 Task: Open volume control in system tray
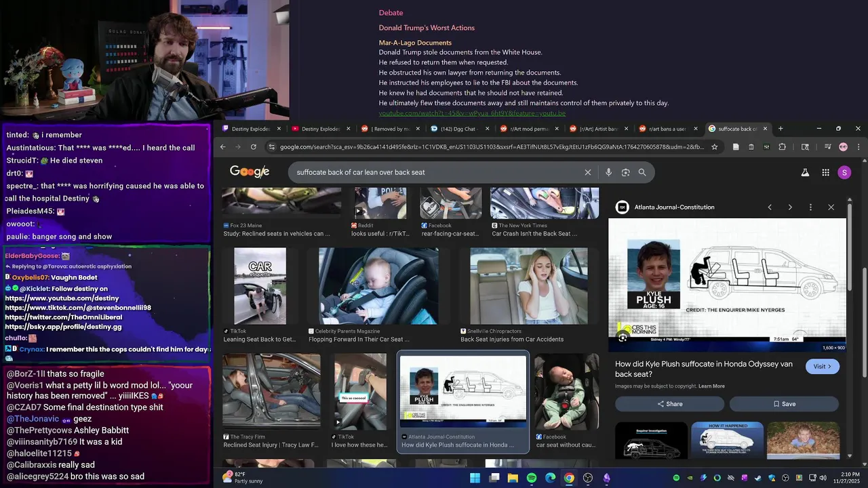point(821,478)
